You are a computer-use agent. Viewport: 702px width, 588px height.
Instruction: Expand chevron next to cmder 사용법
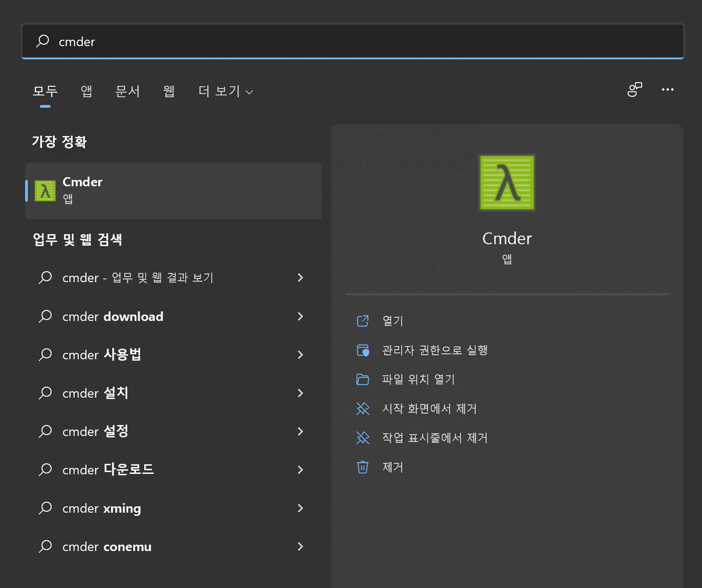pyautogui.click(x=300, y=355)
